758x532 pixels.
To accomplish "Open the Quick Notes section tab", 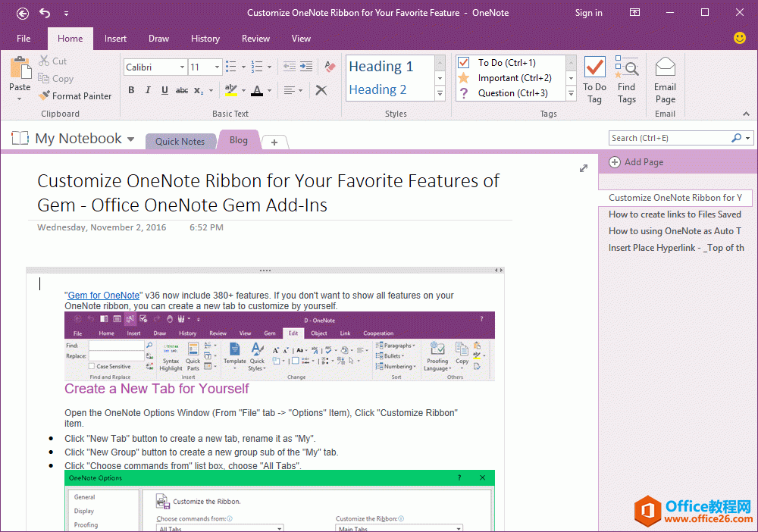I will [x=180, y=142].
